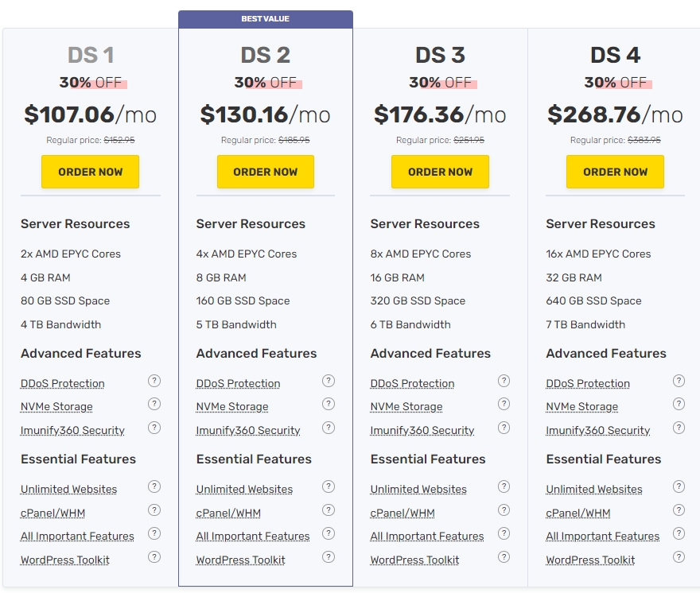Open the DS 4 DDoS Protection question mark icon
This screenshot has height=593, width=700.
click(679, 382)
